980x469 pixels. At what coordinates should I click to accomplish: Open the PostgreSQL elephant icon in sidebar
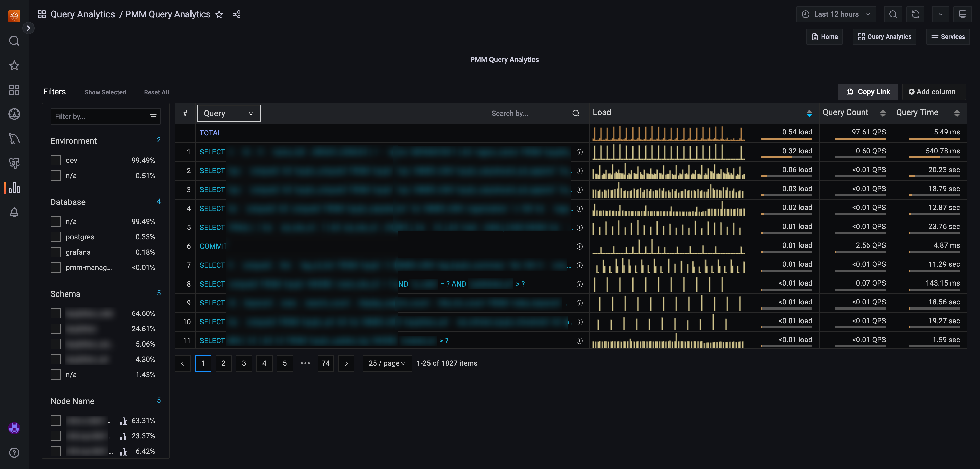coord(14,163)
